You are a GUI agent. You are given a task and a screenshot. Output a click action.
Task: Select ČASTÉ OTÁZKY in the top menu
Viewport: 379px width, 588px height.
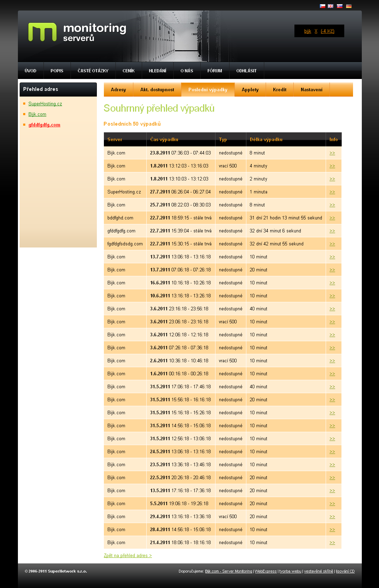93,71
